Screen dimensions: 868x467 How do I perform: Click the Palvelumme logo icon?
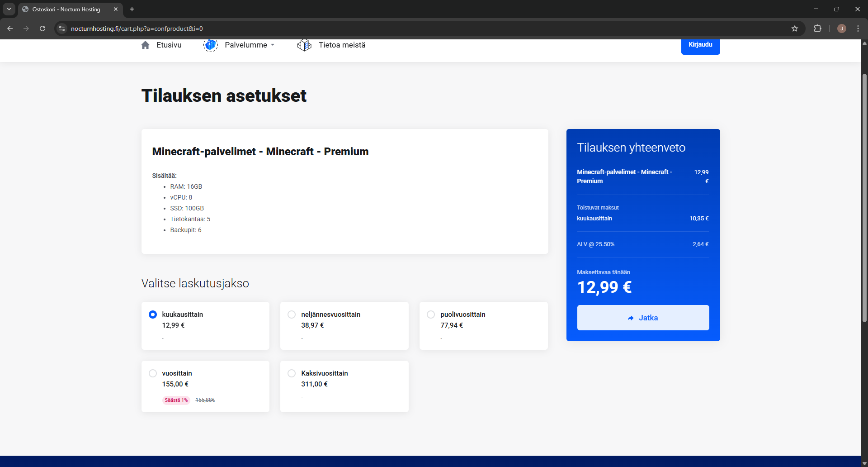pos(210,45)
